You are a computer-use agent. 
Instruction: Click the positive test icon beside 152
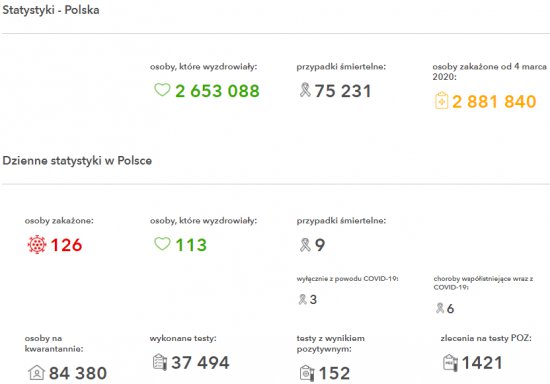tap(307, 373)
